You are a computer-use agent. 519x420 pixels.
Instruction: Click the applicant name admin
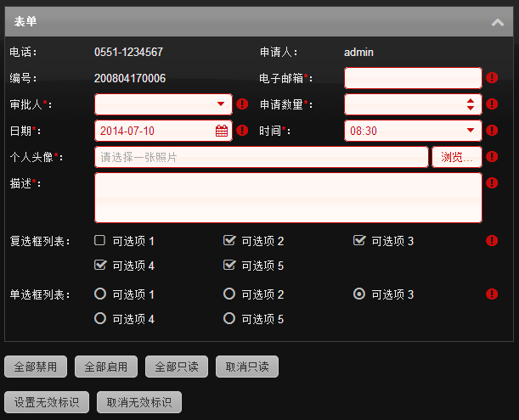click(x=358, y=53)
